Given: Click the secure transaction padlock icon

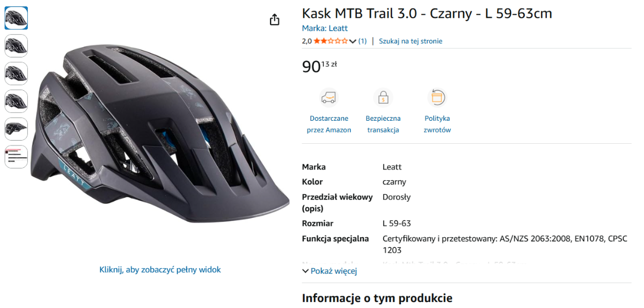Looking at the screenshot, I should 383,97.
